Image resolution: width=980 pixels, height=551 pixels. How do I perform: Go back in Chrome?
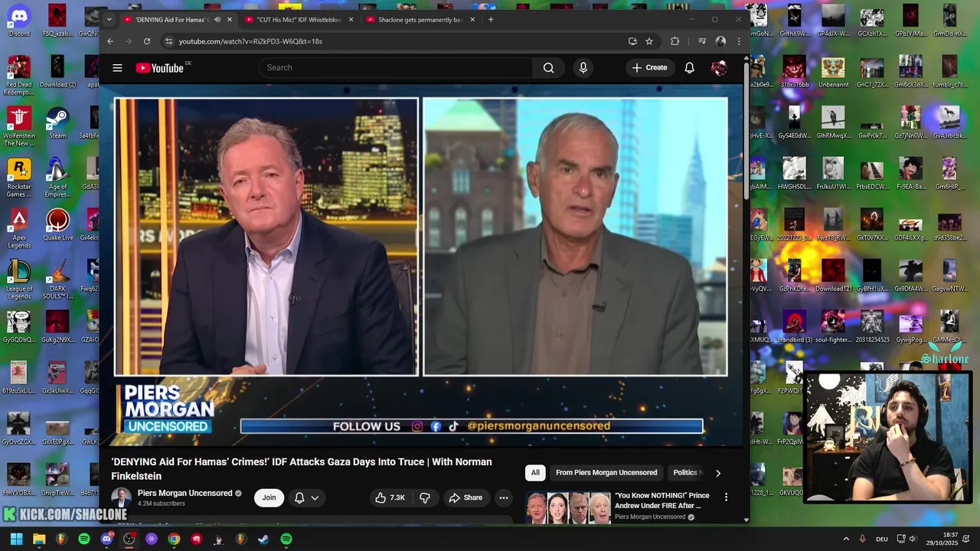[x=110, y=41]
